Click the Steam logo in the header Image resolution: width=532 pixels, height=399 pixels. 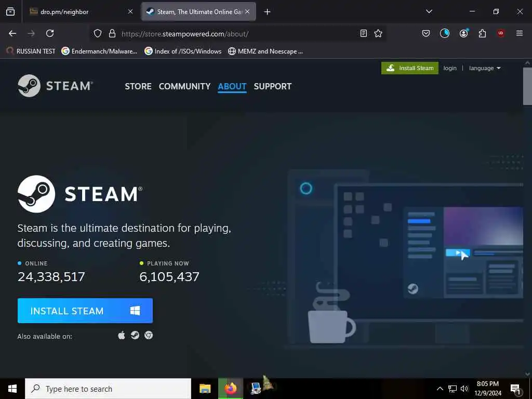tap(55, 86)
